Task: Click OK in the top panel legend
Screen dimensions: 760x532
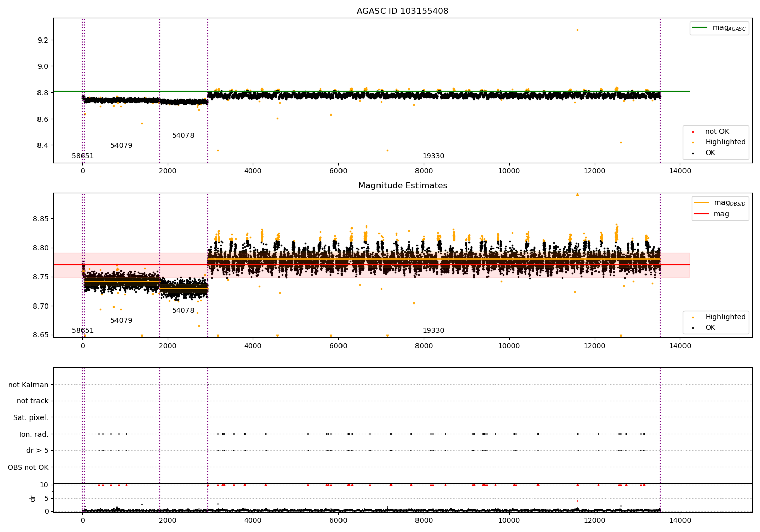Action: [x=703, y=153]
